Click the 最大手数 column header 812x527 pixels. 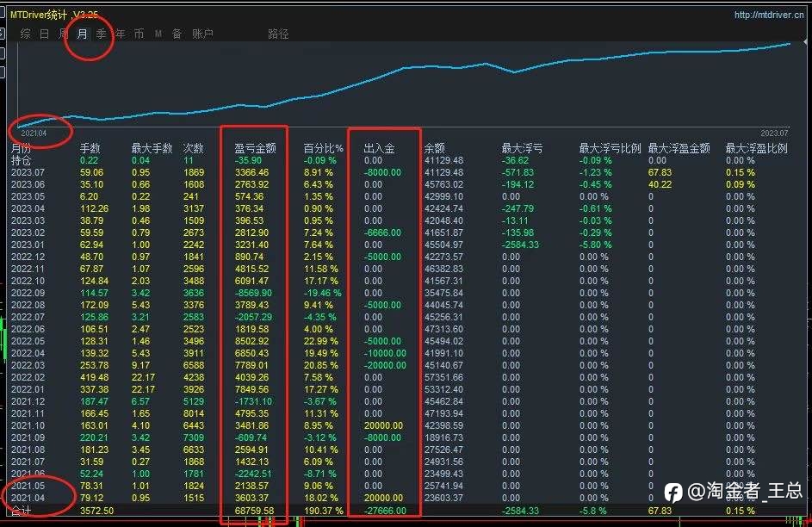click(152, 149)
